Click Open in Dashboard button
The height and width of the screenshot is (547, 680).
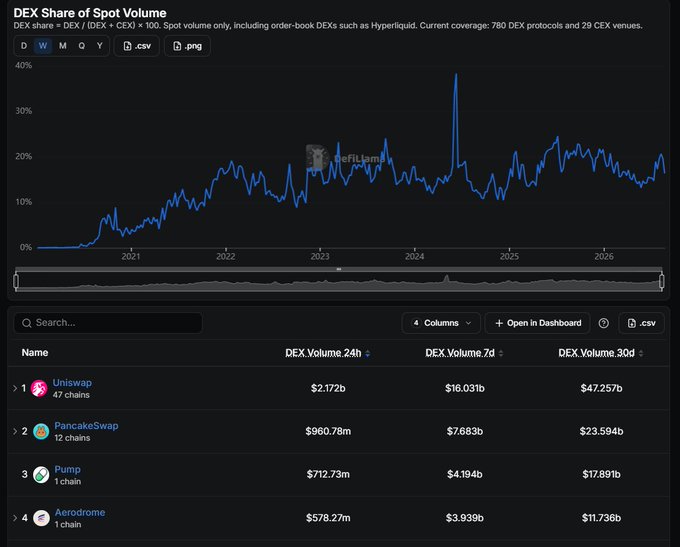click(x=537, y=323)
